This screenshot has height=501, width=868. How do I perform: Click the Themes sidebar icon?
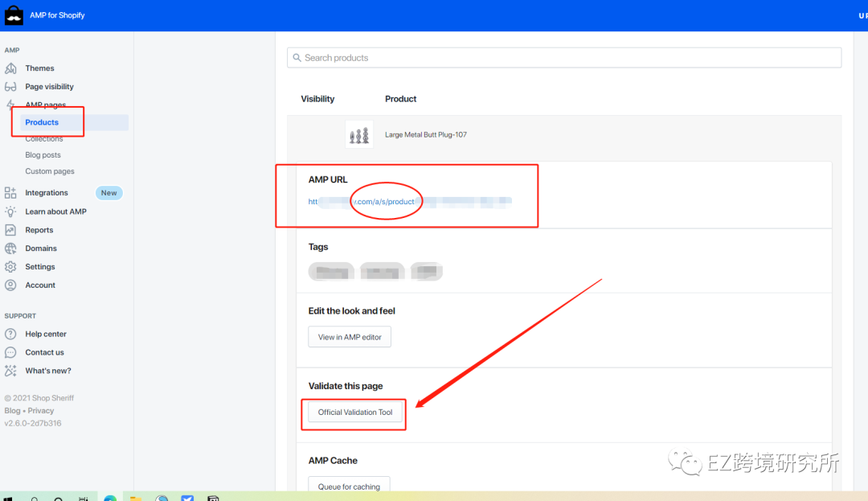[10, 68]
